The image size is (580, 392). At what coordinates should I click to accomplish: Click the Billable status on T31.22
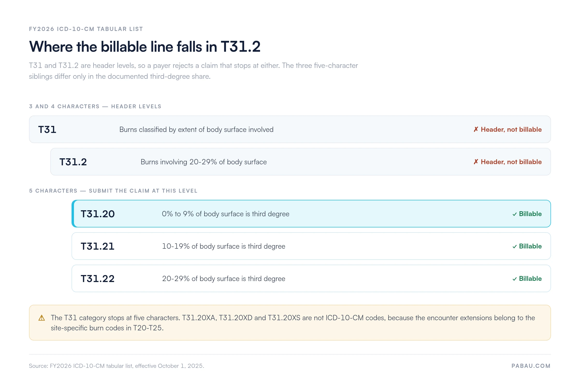pos(527,279)
